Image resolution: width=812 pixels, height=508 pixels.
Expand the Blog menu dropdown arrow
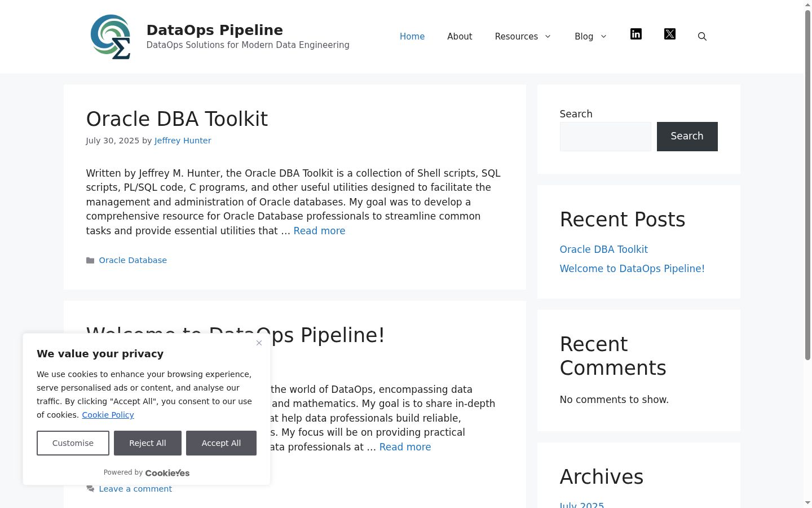(603, 37)
